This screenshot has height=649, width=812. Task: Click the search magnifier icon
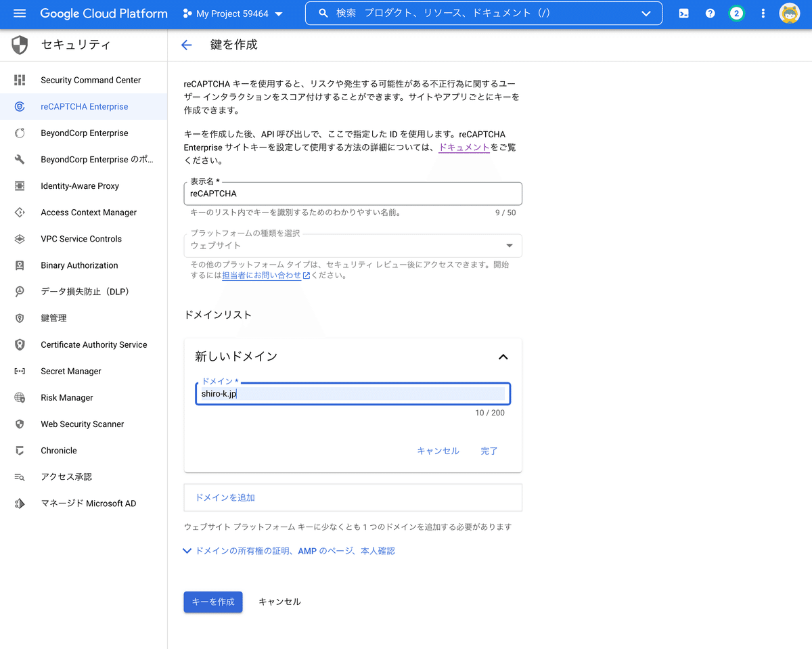[323, 14]
